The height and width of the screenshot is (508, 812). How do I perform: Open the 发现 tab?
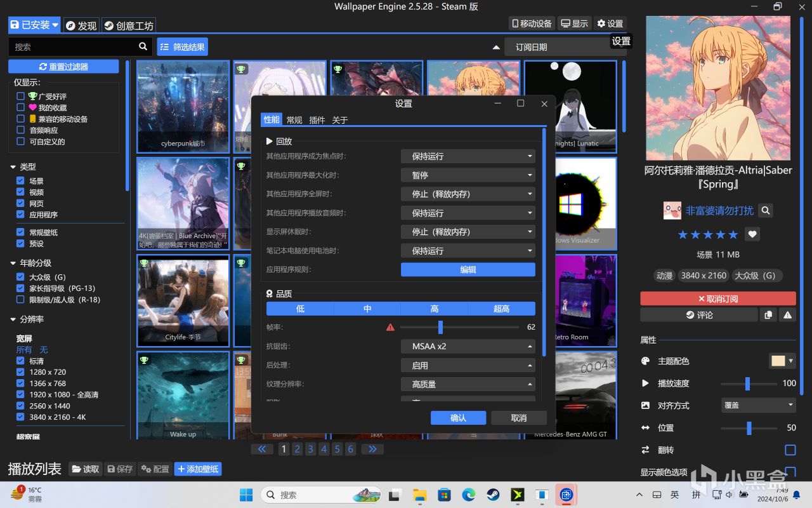pos(81,25)
